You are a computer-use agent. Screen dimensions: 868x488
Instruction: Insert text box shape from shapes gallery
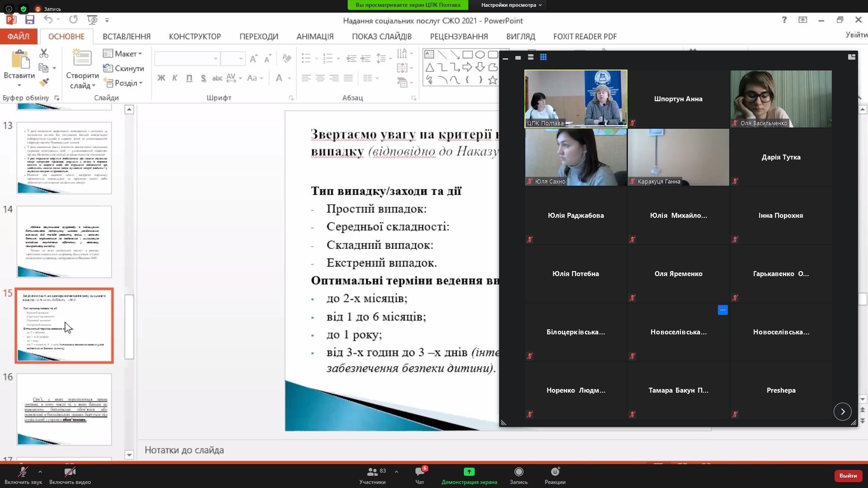click(x=429, y=55)
